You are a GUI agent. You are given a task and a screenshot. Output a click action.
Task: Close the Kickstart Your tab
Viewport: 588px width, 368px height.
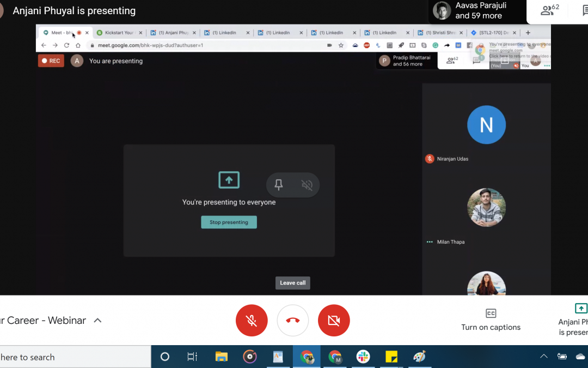pos(140,33)
